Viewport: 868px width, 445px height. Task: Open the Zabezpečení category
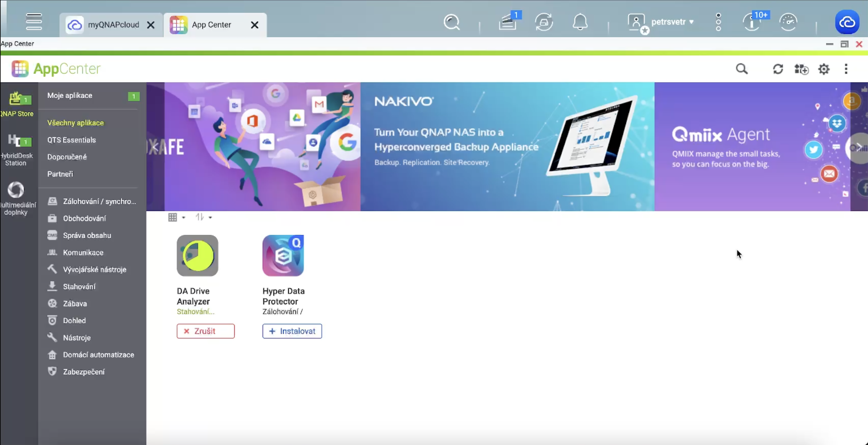tap(84, 372)
